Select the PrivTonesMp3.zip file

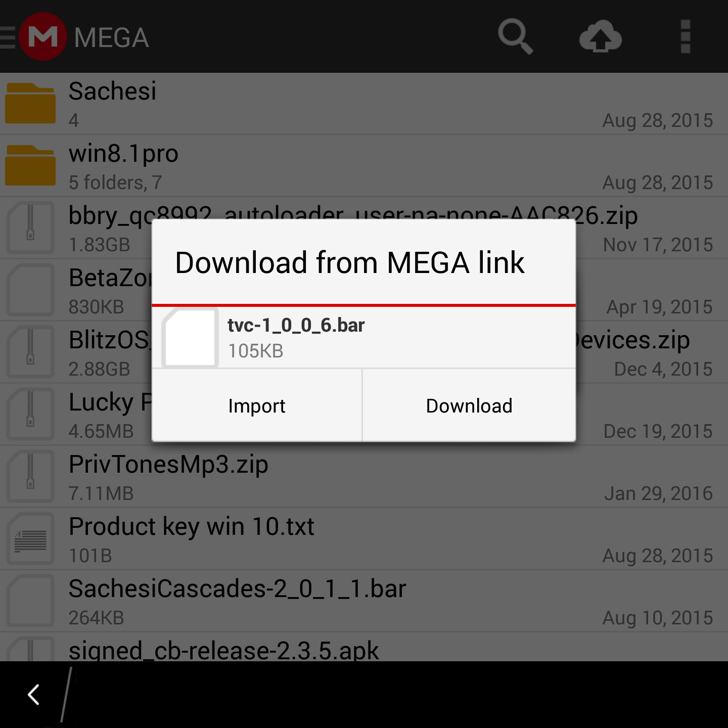[x=364, y=476]
